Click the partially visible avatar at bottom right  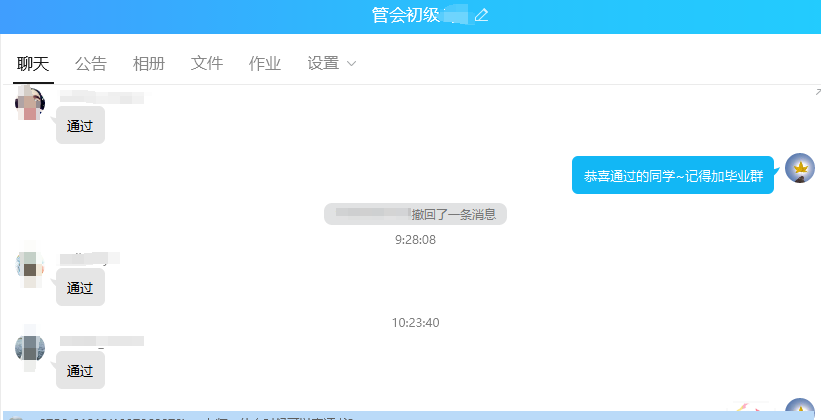point(800,410)
